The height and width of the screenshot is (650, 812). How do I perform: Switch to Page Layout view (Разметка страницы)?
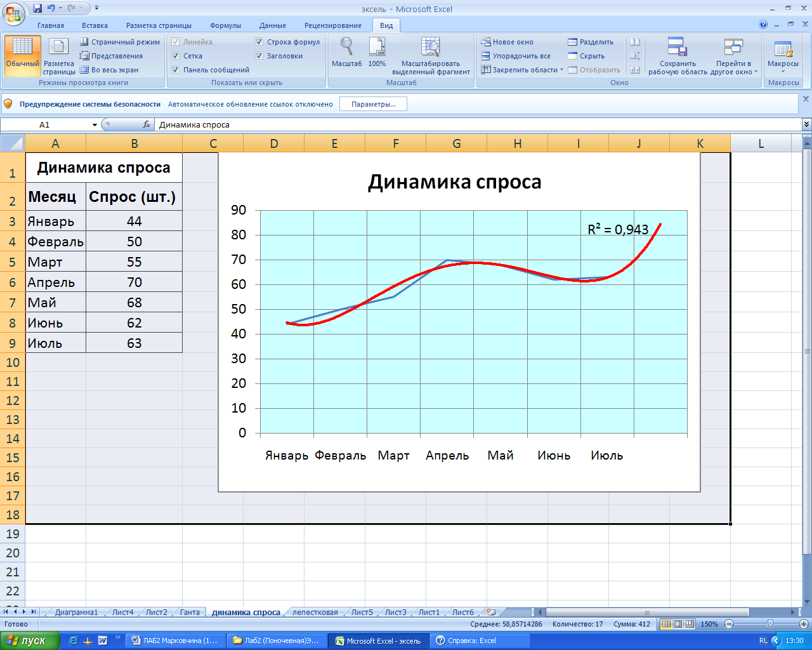point(59,55)
